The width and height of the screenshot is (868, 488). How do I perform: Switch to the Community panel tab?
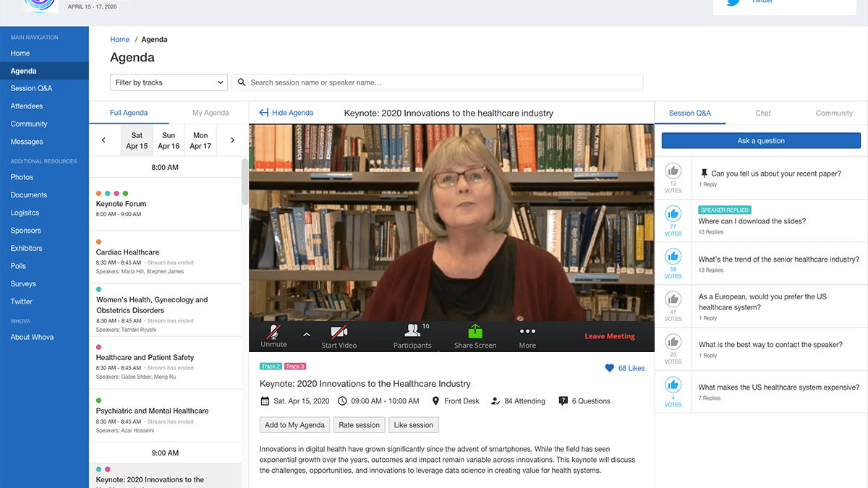(x=834, y=113)
